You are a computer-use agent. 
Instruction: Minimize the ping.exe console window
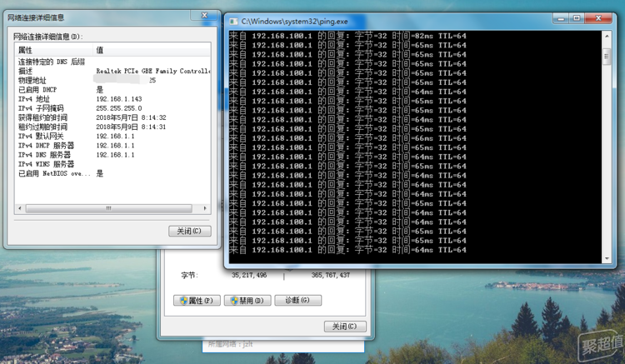(x=561, y=18)
